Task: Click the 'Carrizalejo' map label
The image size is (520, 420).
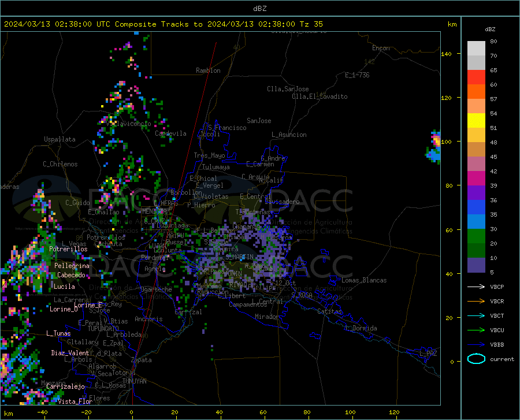Action: (65, 386)
